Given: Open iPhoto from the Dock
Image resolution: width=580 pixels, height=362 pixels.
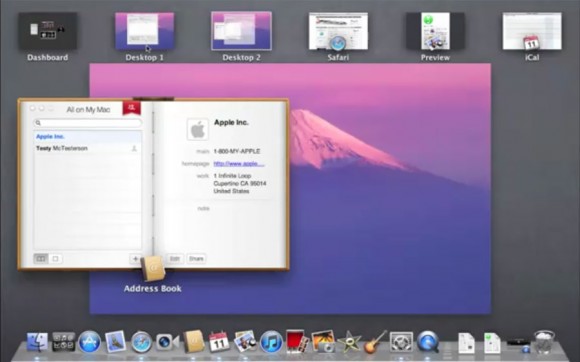Looking at the screenshot, I should click(x=323, y=341).
